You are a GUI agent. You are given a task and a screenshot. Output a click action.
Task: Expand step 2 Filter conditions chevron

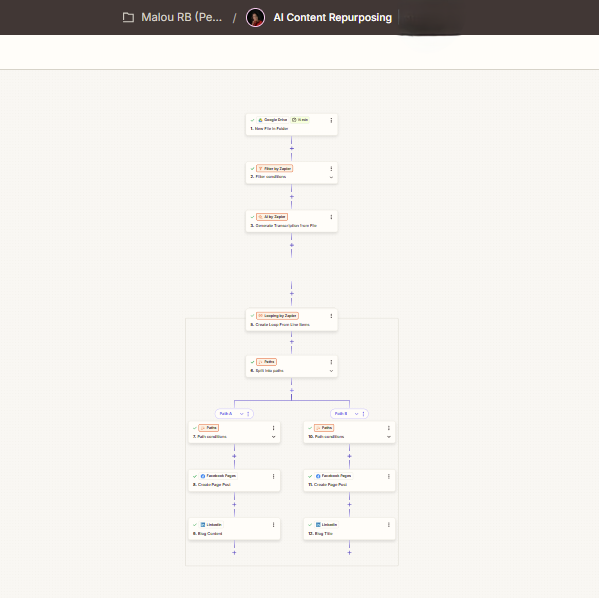(331, 177)
